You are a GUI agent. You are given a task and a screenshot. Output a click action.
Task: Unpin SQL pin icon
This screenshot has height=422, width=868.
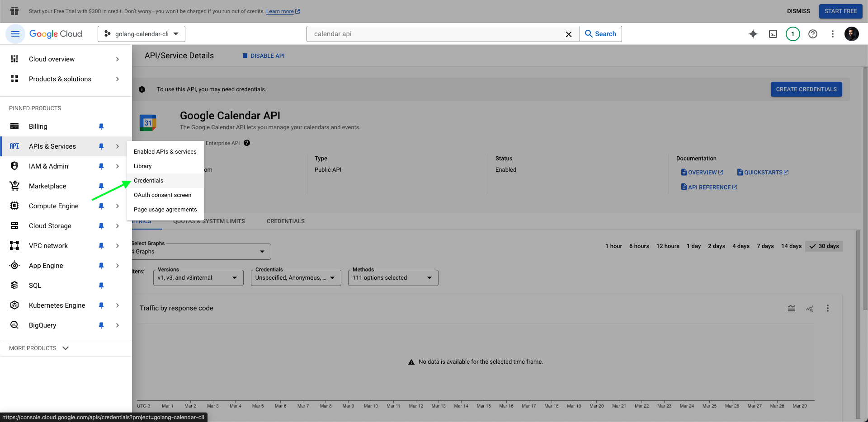click(101, 286)
